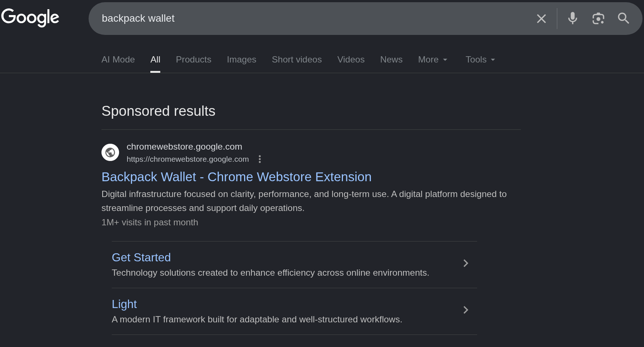Viewport: 644px width, 347px height.
Task: Open the Short videos tab
Action: click(x=297, y=60)
